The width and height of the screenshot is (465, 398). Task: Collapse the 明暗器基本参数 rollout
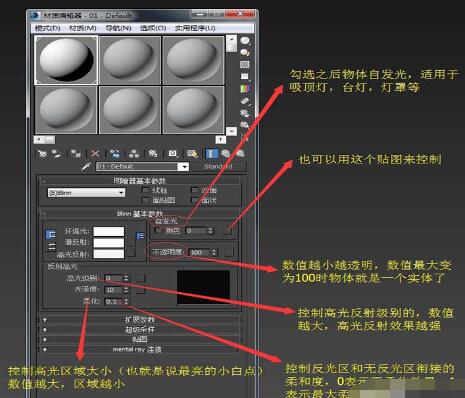tap(140, 181)
